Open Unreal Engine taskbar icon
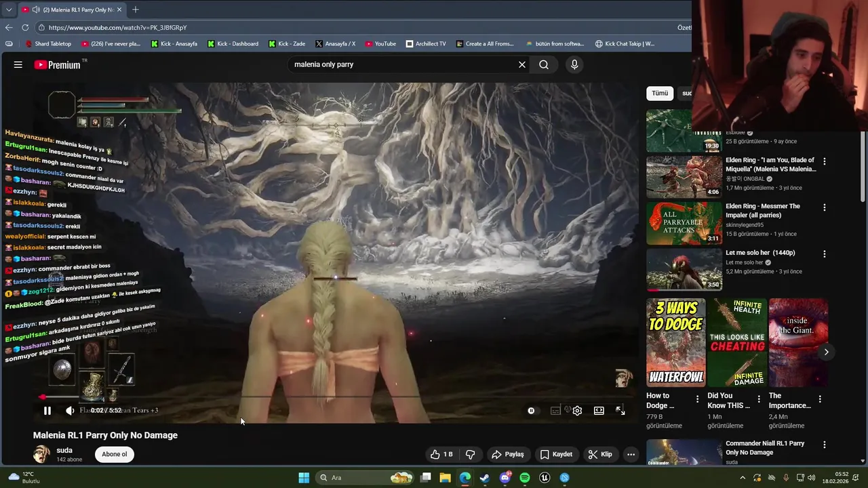Image resolution: width=868 pixels, height=488 pixels. coord(545,478)
